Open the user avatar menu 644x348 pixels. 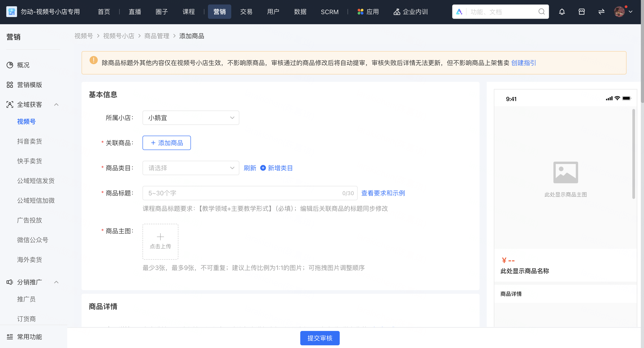[x=619, y=11]
